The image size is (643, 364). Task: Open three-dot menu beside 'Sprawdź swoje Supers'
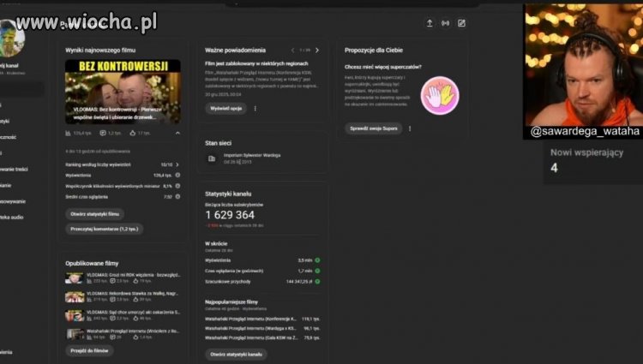(410, 128)
